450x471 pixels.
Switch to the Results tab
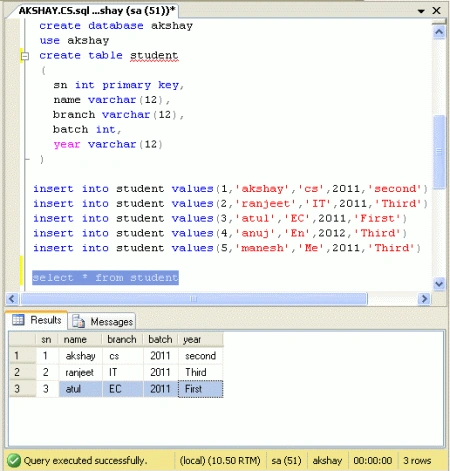[x=37, y=320]
